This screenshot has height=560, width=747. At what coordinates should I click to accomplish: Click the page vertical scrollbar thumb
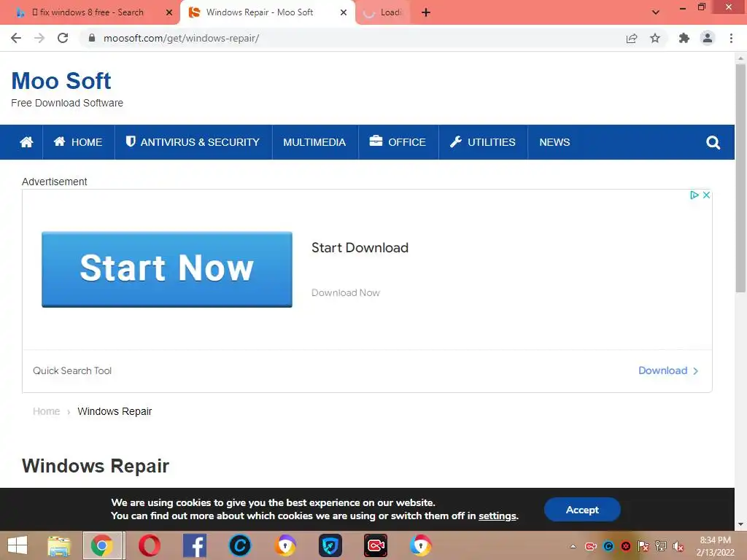(x=740, y=177)
